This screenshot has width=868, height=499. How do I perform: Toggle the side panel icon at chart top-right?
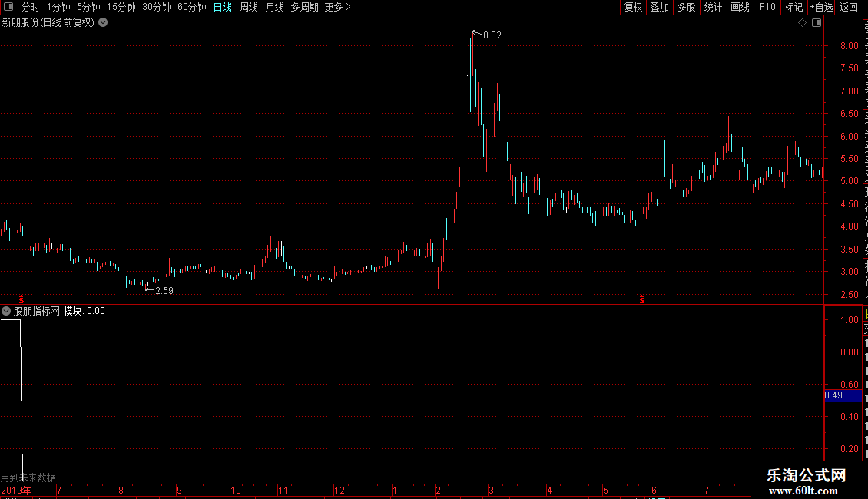817,23
